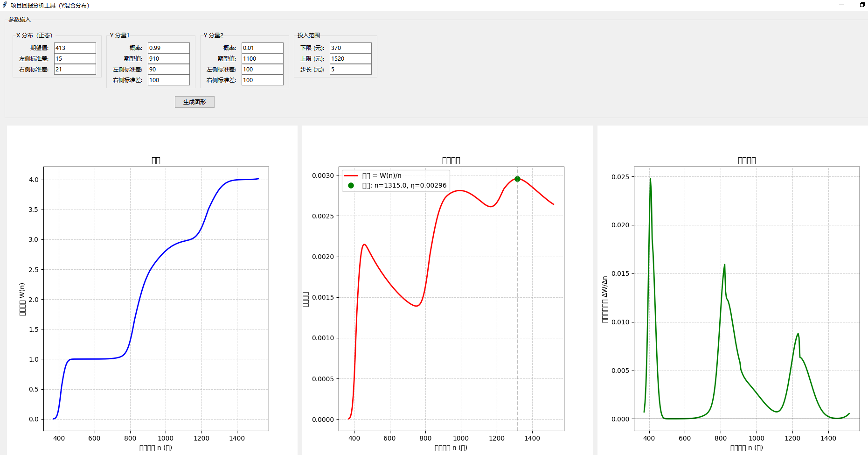Click the Y 分量2 概率 field showing 0.01
This screenshot has width=868, height=455.
[262, 48]
